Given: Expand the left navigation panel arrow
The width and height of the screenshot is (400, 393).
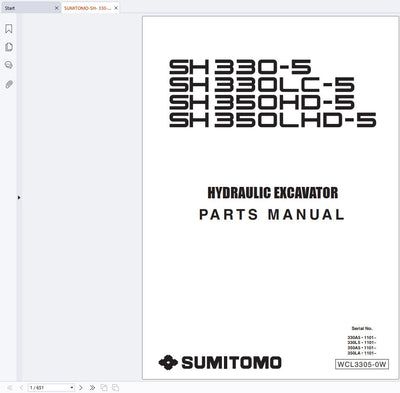Looking at the screenshot, I should tap(19, 198).
